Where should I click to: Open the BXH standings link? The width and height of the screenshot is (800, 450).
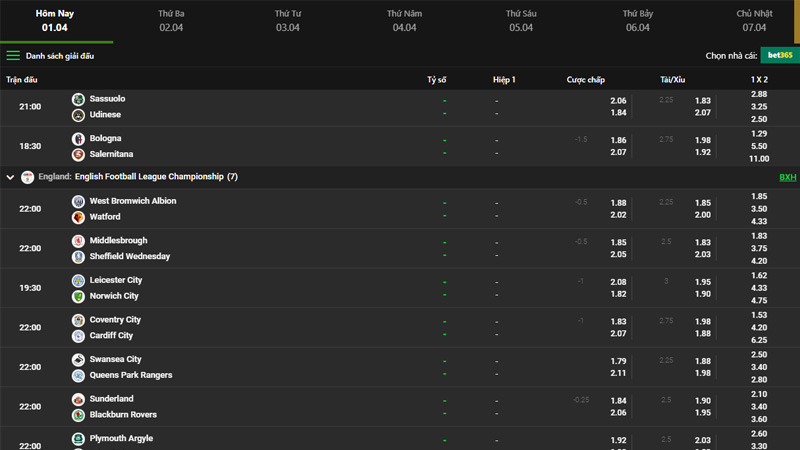click(x=787, y=177)
